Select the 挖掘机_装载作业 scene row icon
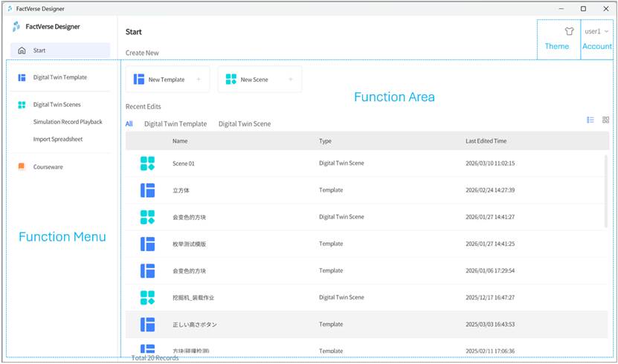Screen dimensions: 618x364 [x=148, y=298]
